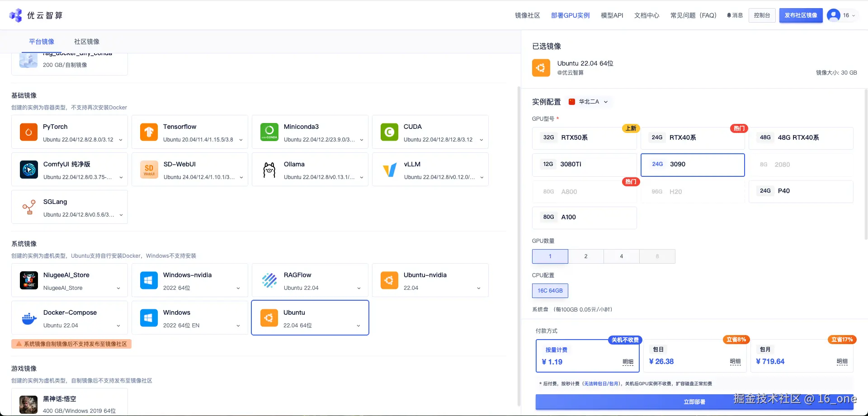The image size is (868, 416).
Task: Click the SD-WebUI image icon
Action: point(149,170)
